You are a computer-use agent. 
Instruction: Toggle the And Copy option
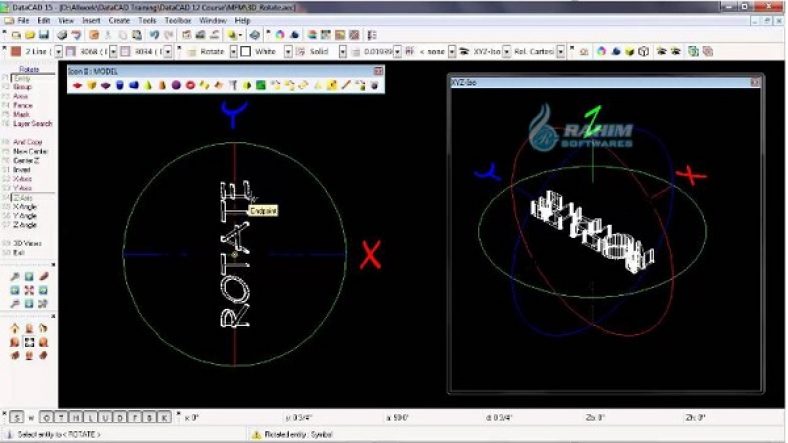pyautogui.click(x=27, y=143)
